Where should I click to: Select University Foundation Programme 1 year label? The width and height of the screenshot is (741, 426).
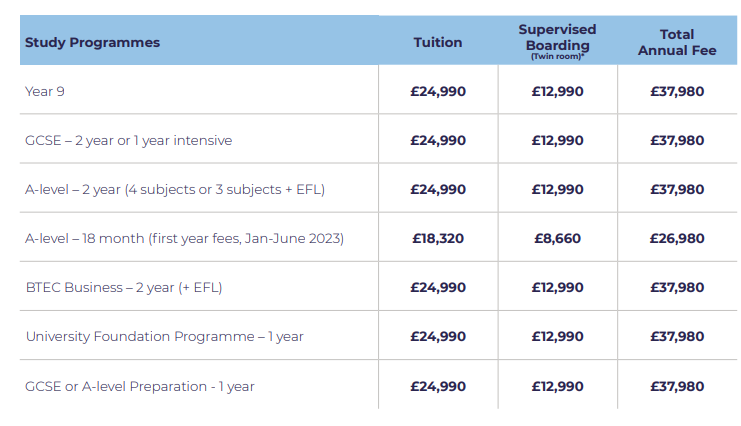pos(164,337)
